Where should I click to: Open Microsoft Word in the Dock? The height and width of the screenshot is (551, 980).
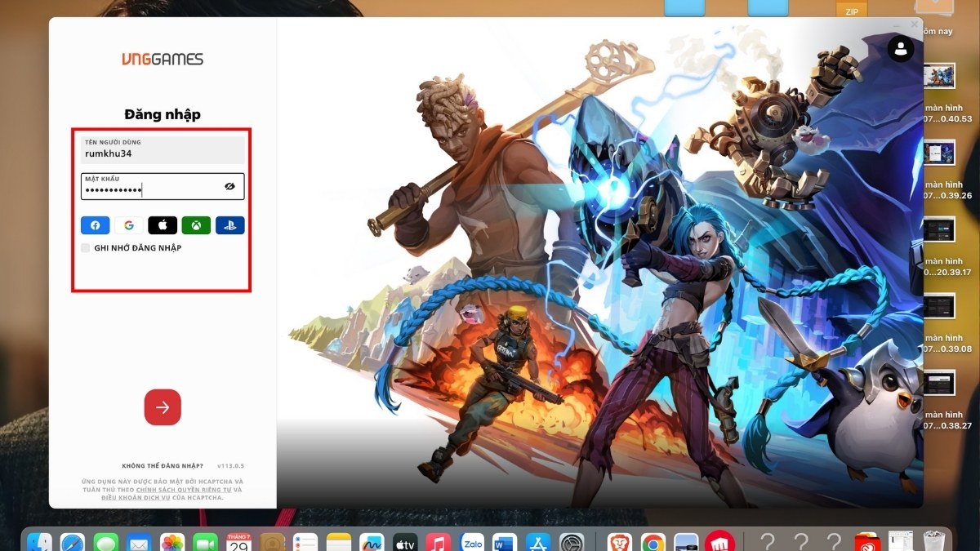(x=506, y=544)
